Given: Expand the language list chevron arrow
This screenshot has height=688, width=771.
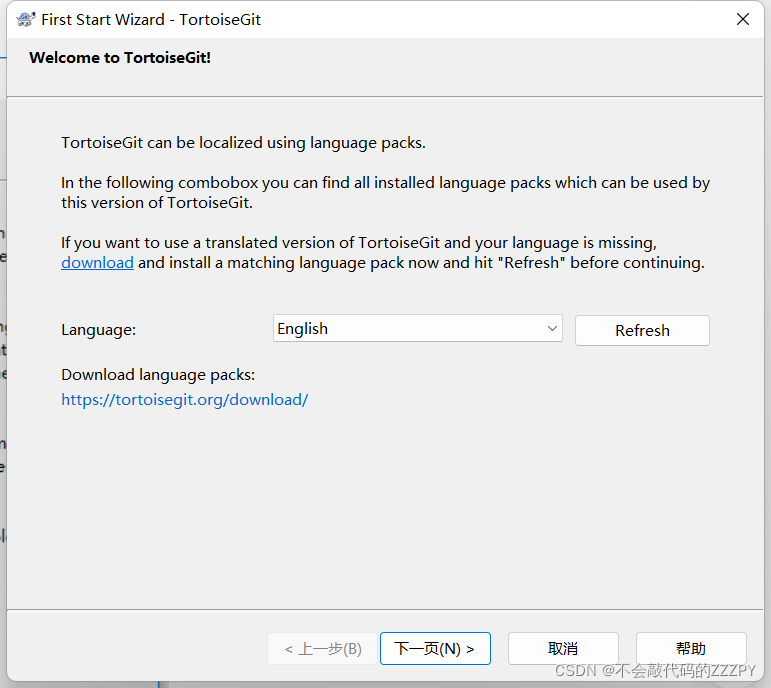Looking at the screenshot, I should pos(552,328).
